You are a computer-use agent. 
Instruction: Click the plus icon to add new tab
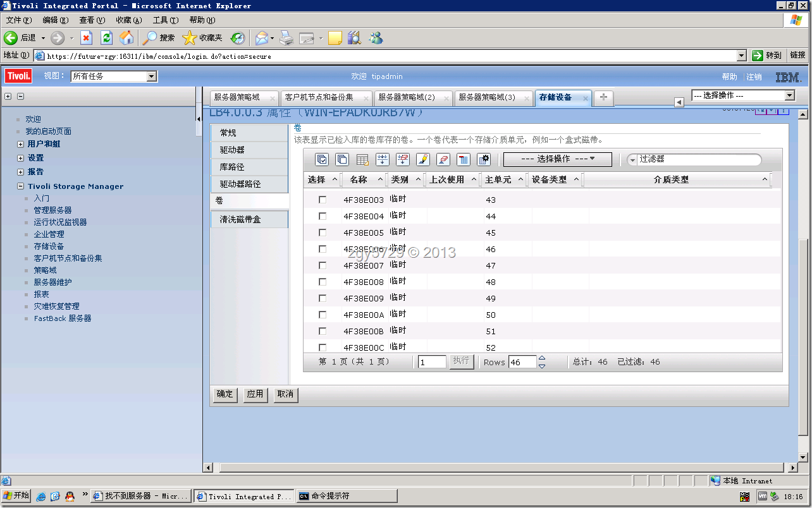point(604,97)
